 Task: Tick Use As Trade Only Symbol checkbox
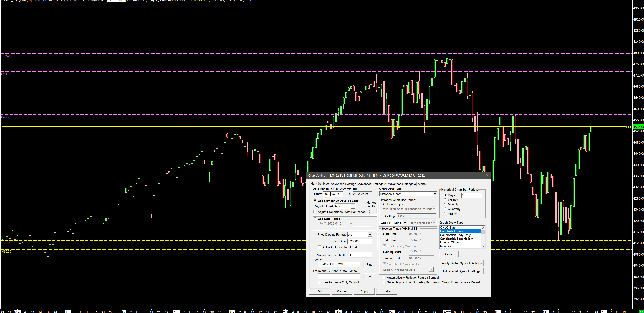[319, 282]
